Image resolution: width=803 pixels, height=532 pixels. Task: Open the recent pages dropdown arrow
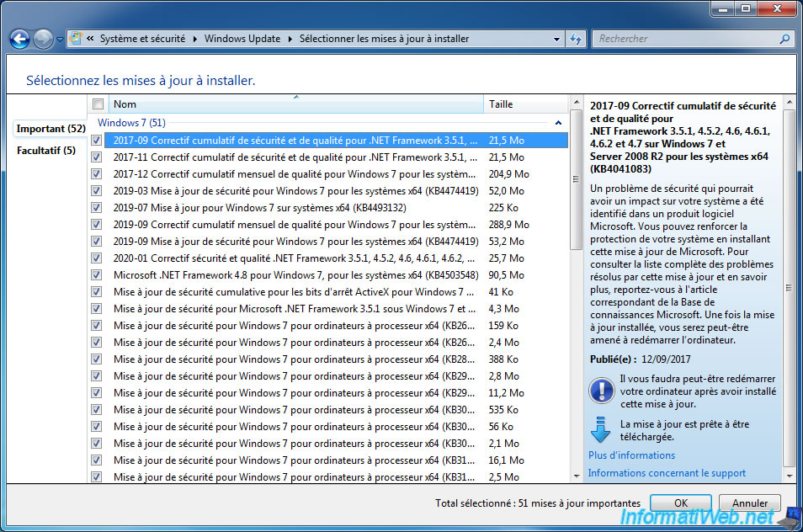pos(60,40)
